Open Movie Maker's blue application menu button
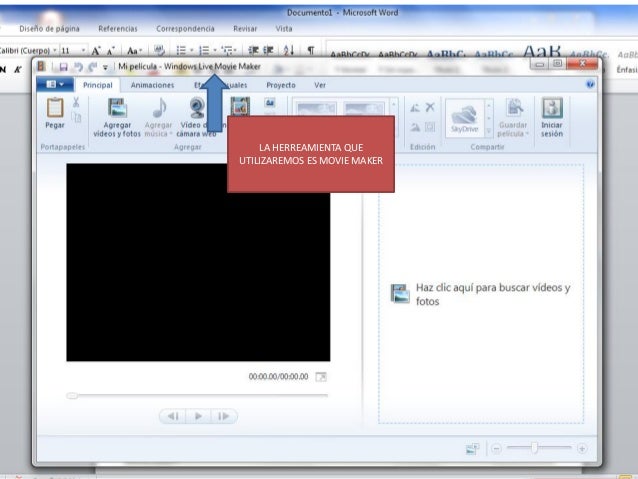Viewport: 638px width, 479px height. point(55,84)
